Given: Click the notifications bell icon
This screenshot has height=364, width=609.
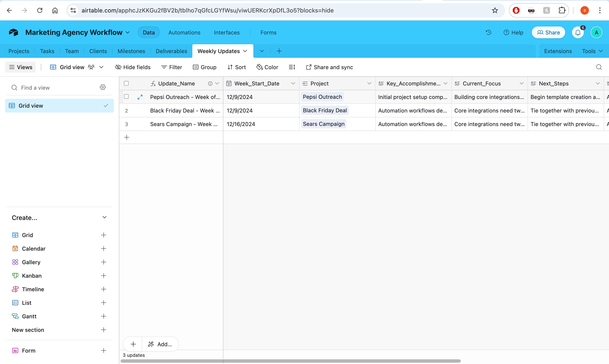Looking at the screenshot, I should (578, 32).
